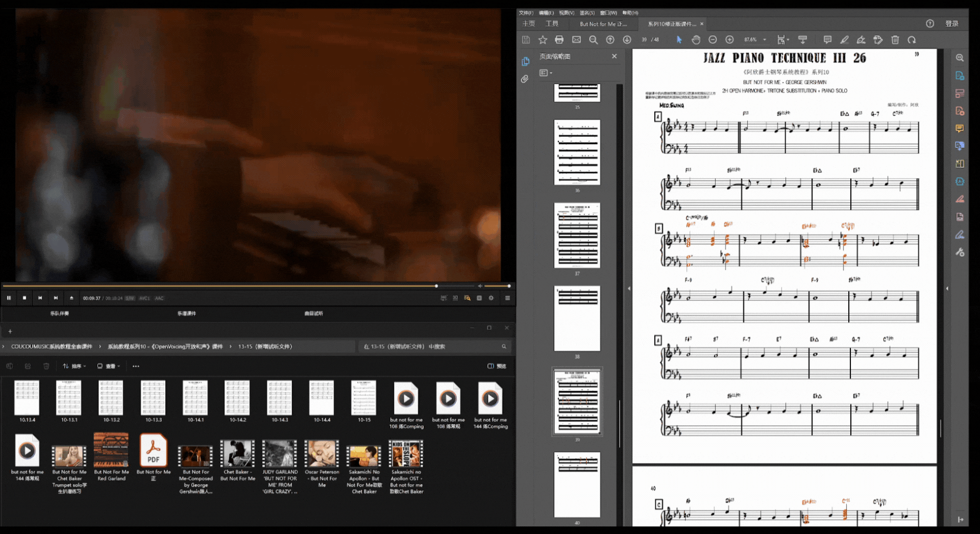Close the 页面缩略图 thumbnails panel

(615, 57)
